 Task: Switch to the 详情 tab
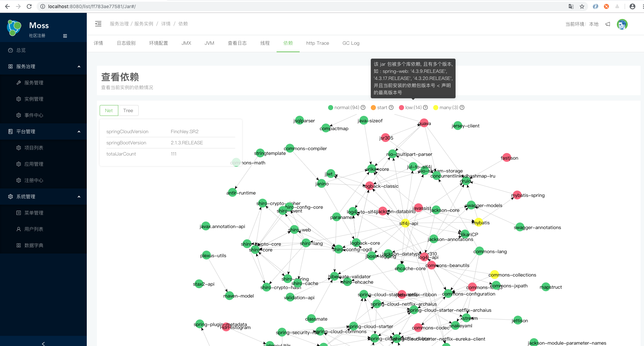click(98, 43)
